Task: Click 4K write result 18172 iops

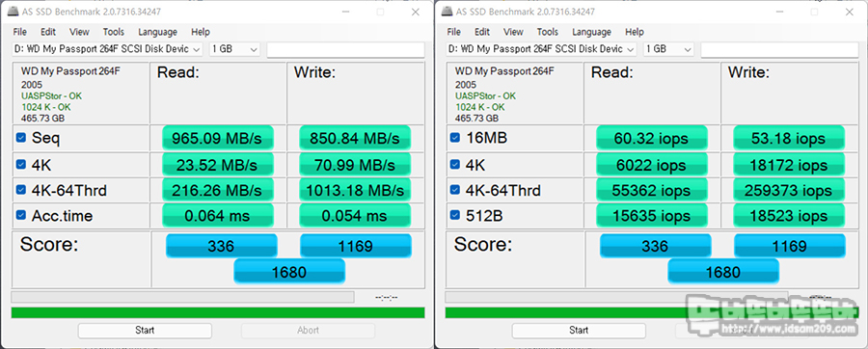Action: coord(789,164)
